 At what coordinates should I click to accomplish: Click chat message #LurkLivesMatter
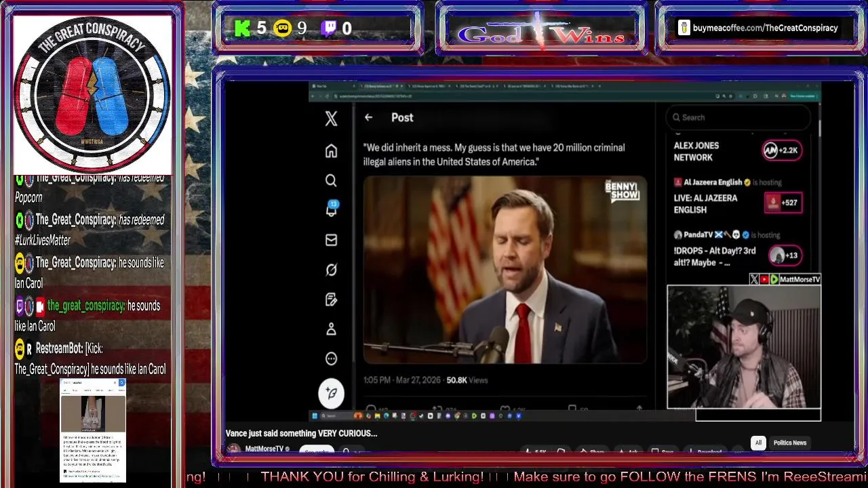tap(90, 230)
